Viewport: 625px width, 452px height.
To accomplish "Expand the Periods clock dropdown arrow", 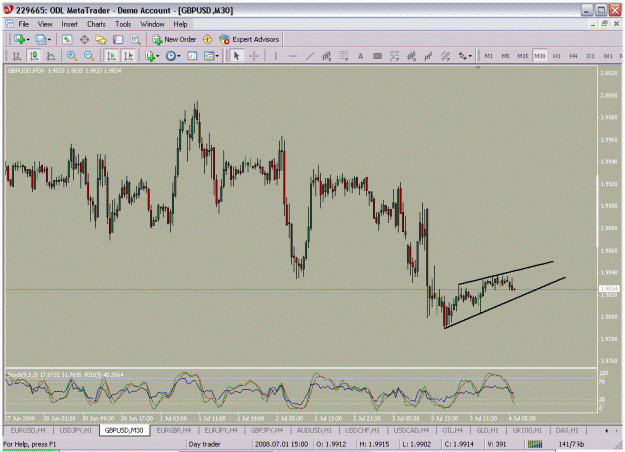I will [x=179, y=56].
